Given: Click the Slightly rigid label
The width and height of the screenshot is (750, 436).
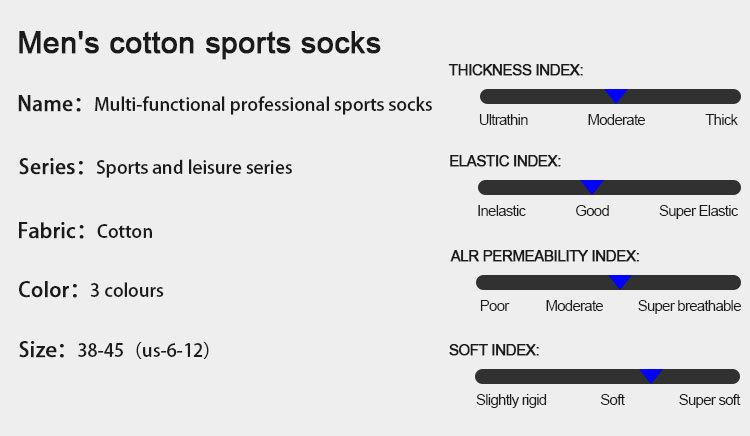Looking at the screenshot, I should pos(511,400).
